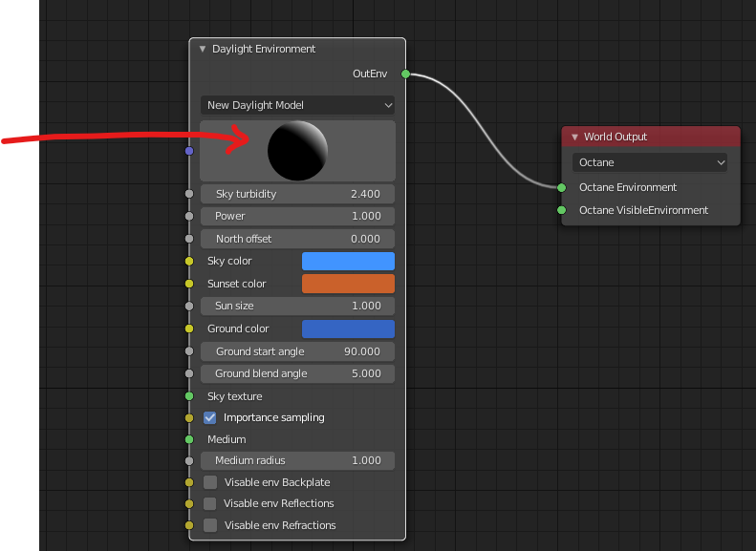Click the Sky turbidity value field
This screenshot has height=551, width=756.
pos(298,194)
